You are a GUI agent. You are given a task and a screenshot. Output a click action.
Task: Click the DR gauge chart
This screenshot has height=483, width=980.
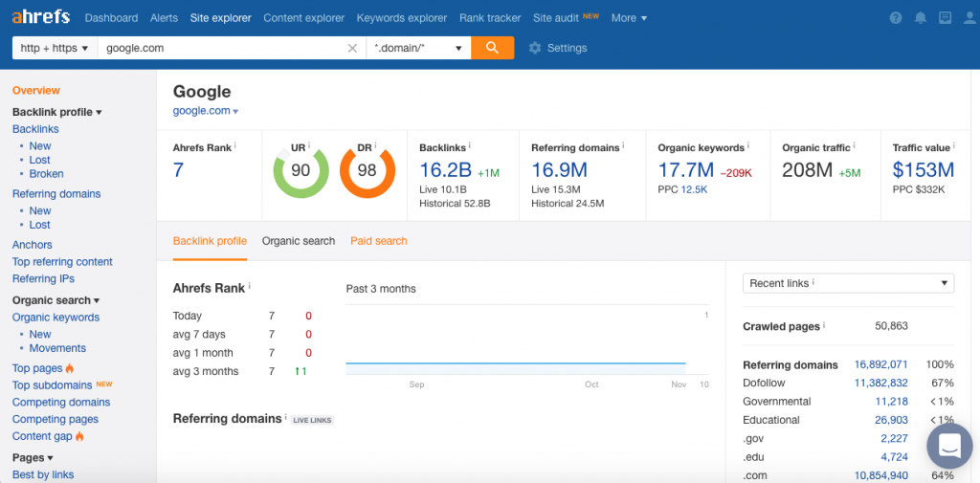367,170
